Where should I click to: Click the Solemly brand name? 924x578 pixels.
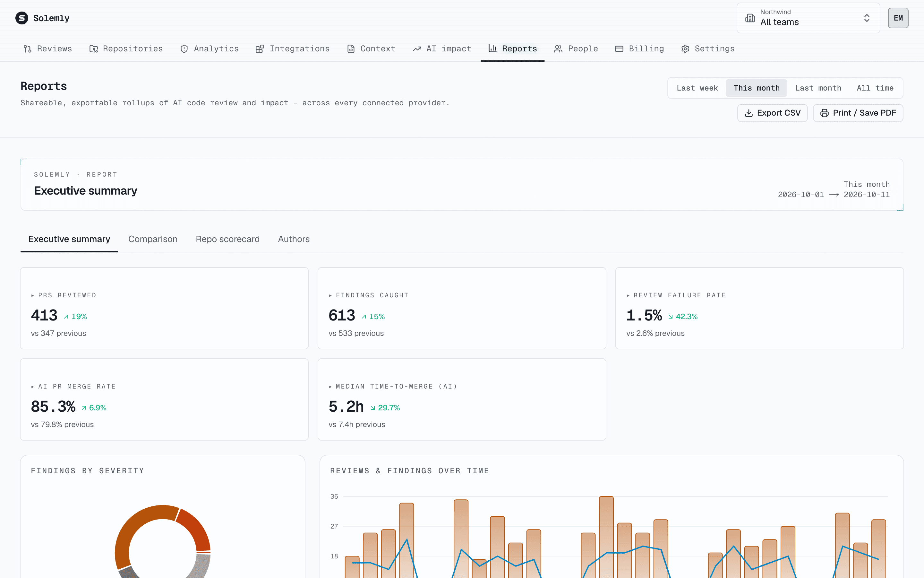[51, 18]
